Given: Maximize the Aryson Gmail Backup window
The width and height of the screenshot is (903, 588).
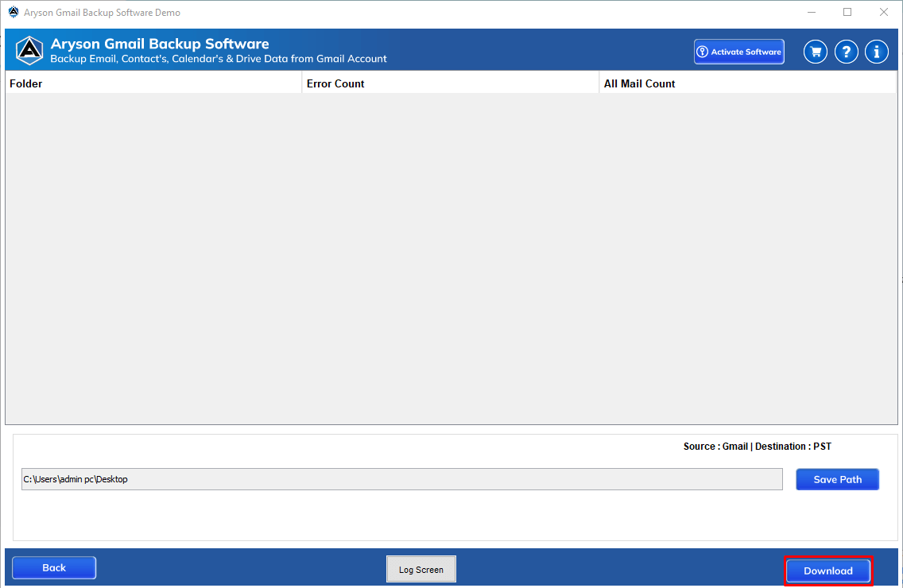Looking at the screenshot, I should (847, 12).
